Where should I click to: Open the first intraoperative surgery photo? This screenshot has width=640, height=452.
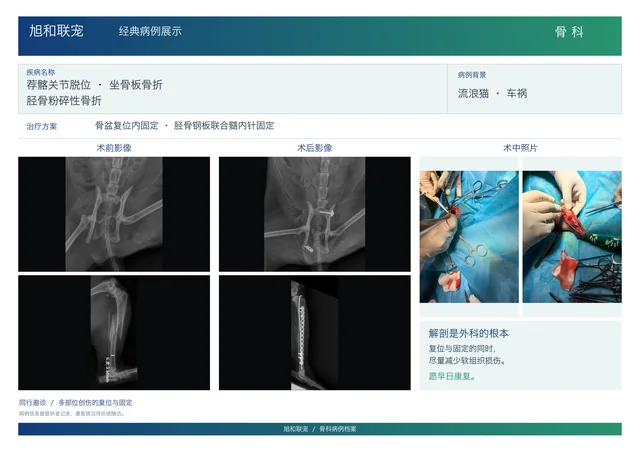(469, 237)
